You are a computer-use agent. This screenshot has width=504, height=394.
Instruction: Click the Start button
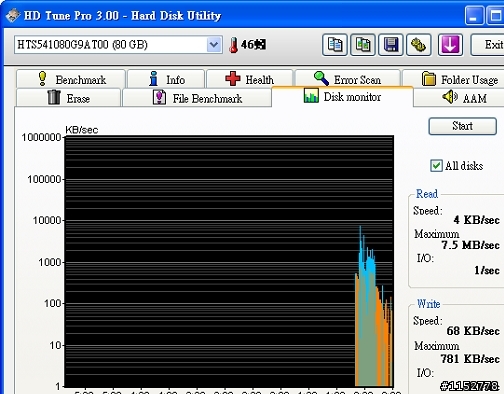[462, 126]
